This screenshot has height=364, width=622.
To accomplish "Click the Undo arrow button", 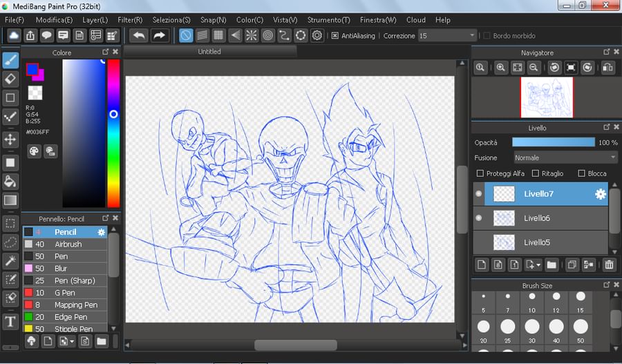I will pos(139,36).
